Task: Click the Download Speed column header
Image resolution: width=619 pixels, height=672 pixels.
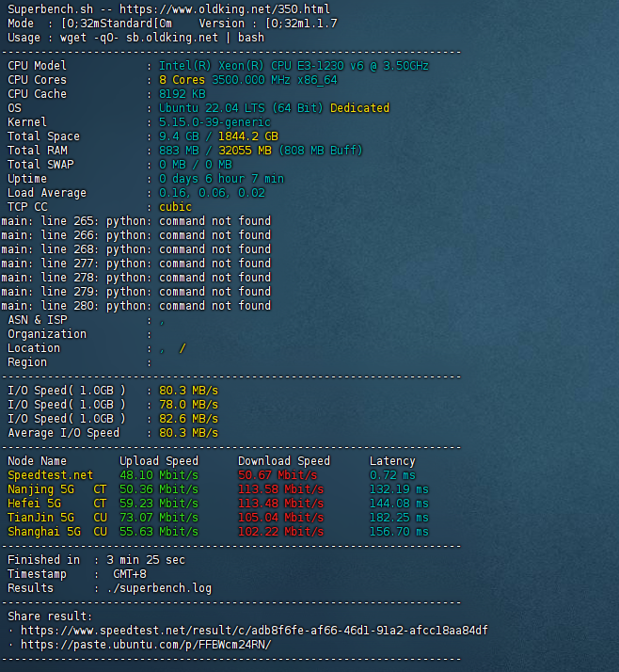Action: click(284, 461)
